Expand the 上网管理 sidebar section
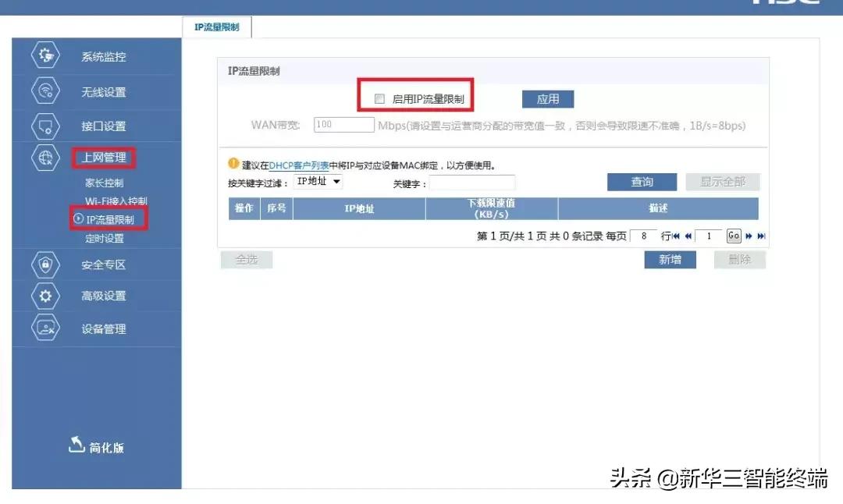 [x=105, y=158]
